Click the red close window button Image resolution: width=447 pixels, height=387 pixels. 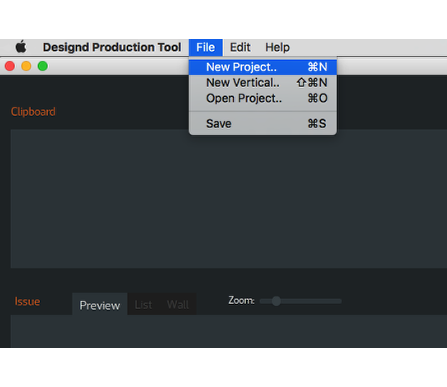(10, 66)
